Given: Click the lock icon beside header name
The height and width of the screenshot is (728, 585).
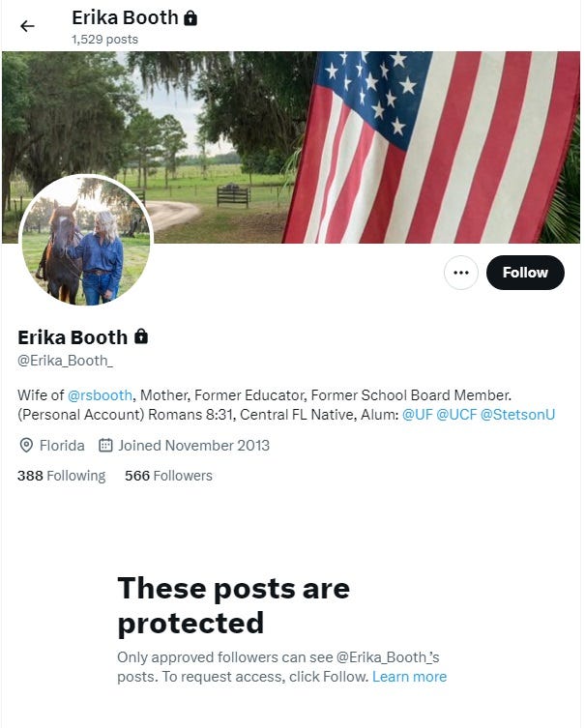Looking at the screenshot, I should (190, 18).
